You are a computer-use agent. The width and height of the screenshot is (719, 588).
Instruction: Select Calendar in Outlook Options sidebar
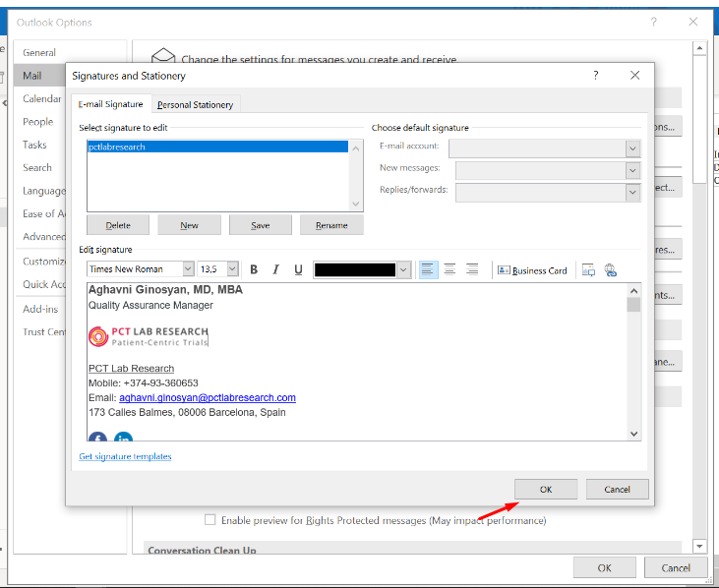tap(42, 98)
